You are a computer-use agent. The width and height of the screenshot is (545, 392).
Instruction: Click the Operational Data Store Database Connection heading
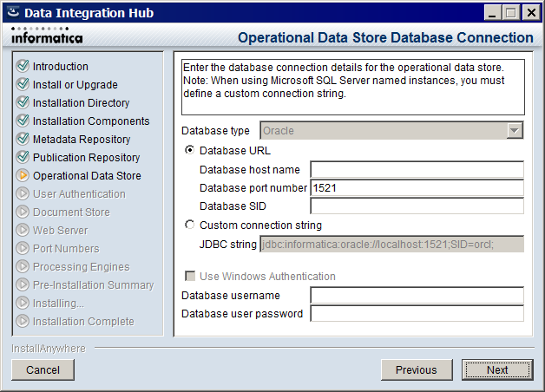click(385, 37)
